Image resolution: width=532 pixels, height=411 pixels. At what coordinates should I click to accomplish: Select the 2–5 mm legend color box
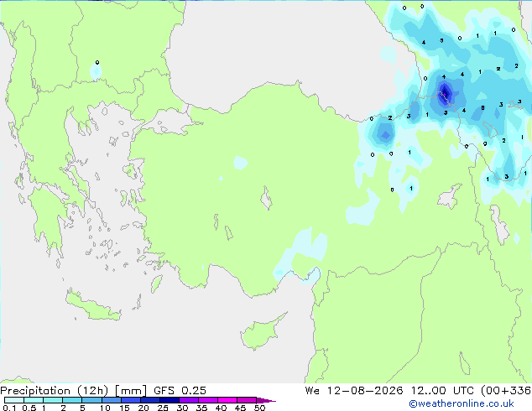[72, 400]
